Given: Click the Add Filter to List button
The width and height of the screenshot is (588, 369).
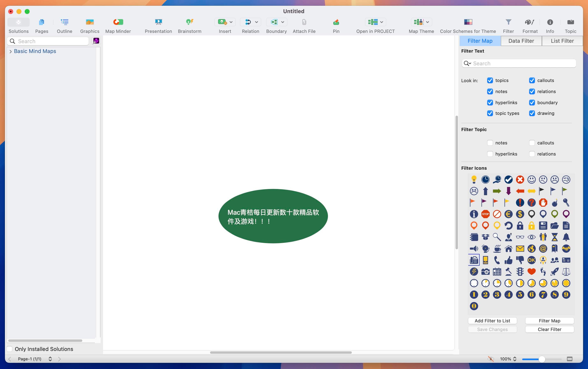Looking at the screenshot, I should point(492,321).
